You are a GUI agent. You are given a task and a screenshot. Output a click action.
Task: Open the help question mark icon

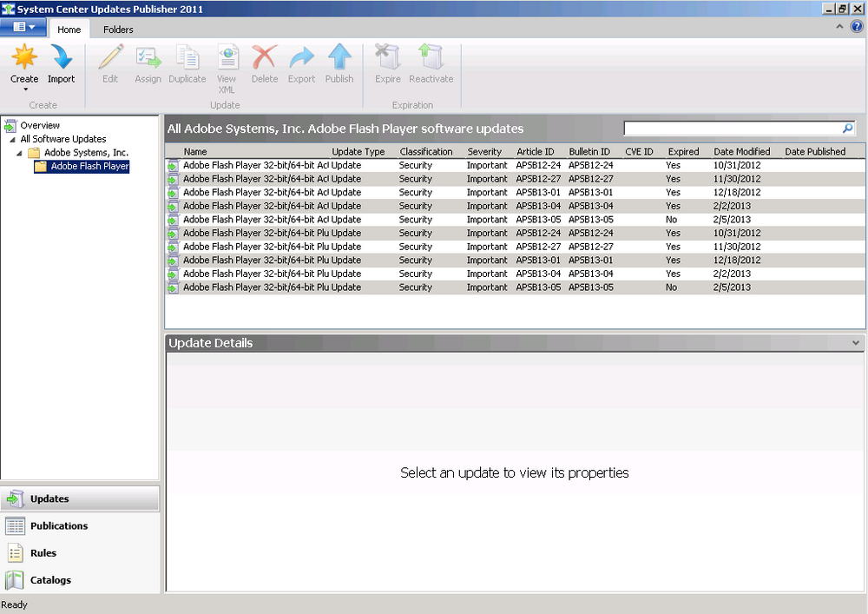pos(857,27)
